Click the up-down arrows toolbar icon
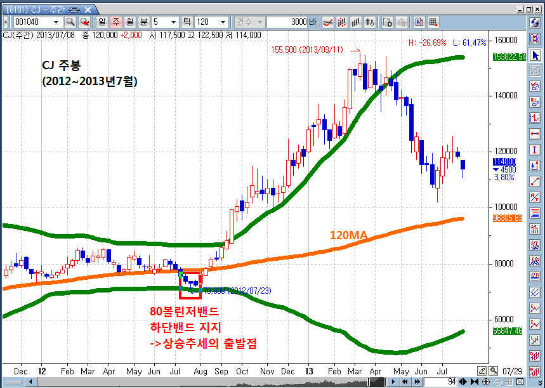The height and width of the screenshot is (388, 545). [369, 22]
